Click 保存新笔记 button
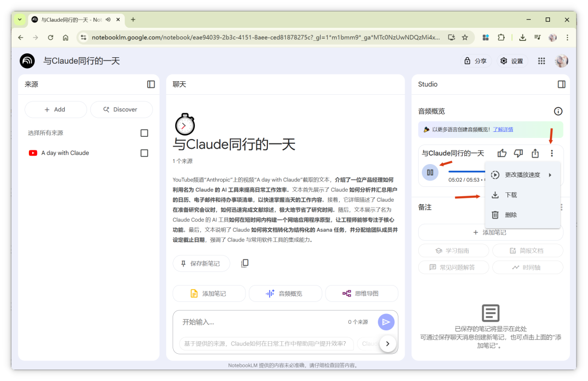This screenshot has height=381, width=588. click(201, 263)
